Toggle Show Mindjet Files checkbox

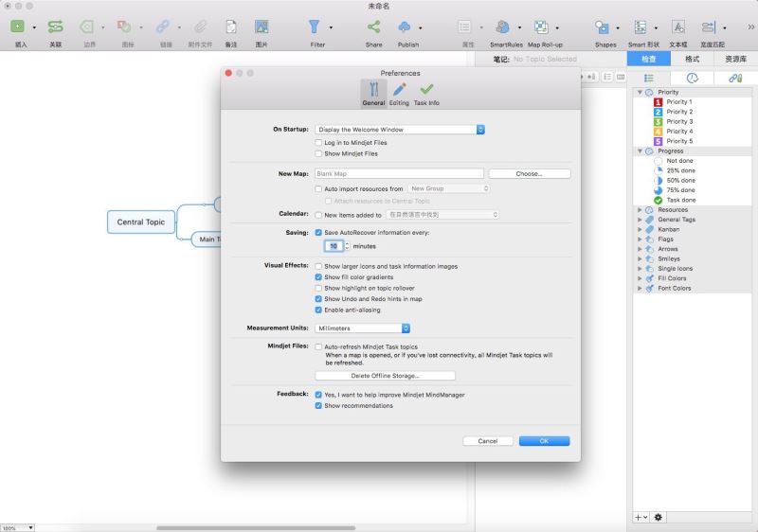[318, 153]
